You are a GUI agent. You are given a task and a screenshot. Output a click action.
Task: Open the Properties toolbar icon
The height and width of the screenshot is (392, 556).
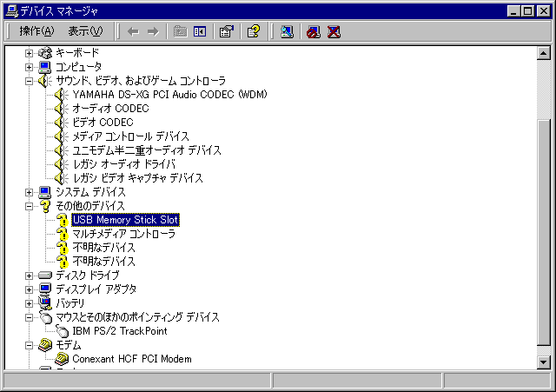click(227, 32)
